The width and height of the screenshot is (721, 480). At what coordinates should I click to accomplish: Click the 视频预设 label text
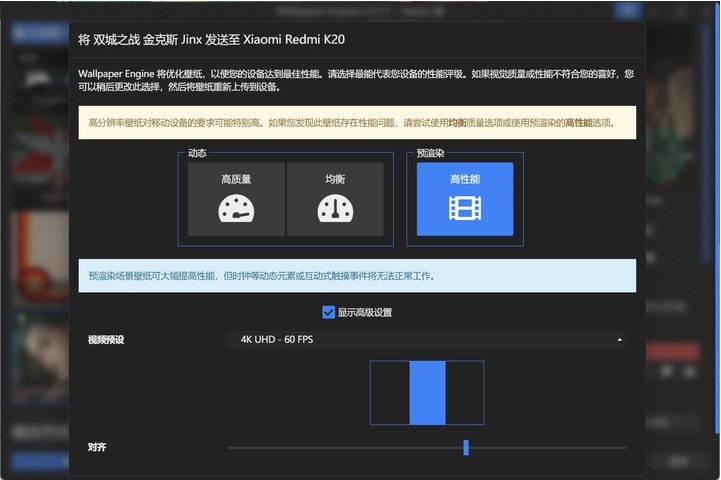[x=106, y=340]
